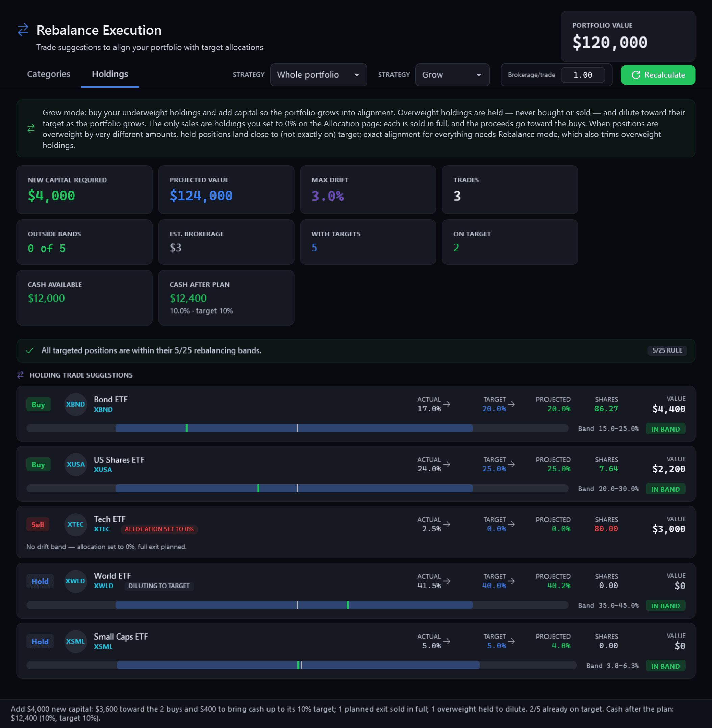Image resolution: width=712 pixels, height=728 pixels.
Task: Click the Sell badge for Tech ETF
Action: pyautogui.click(x=38, y=525)
